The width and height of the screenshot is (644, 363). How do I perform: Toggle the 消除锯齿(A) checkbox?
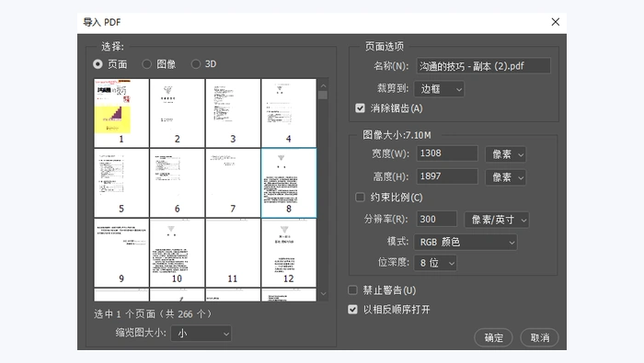[x=361, y=108]
